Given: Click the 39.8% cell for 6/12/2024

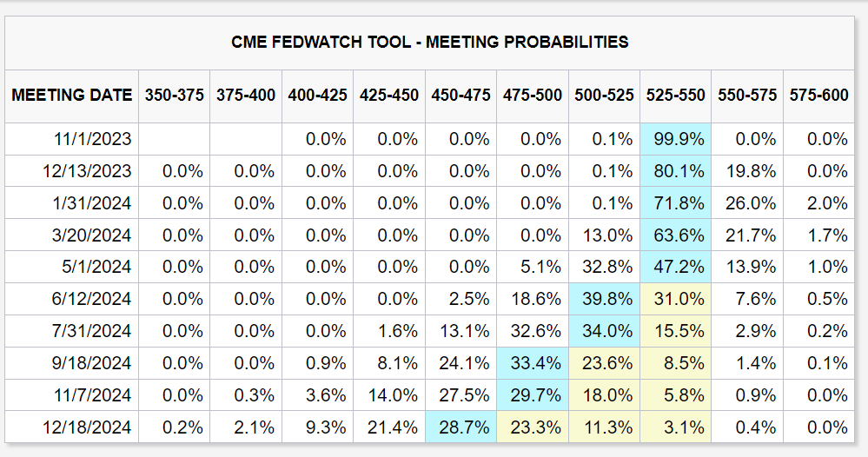Looking at the screenshot, I should (x=605, y=299).
